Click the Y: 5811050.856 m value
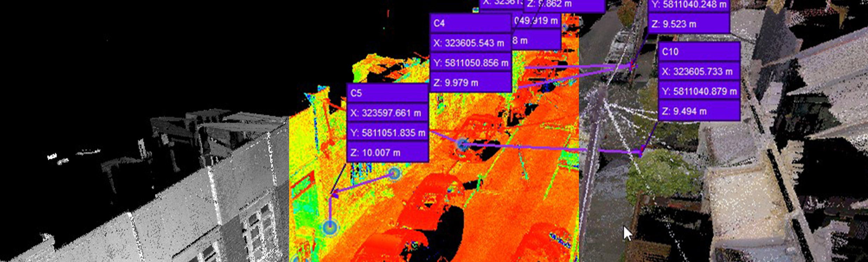 (470, 63)
